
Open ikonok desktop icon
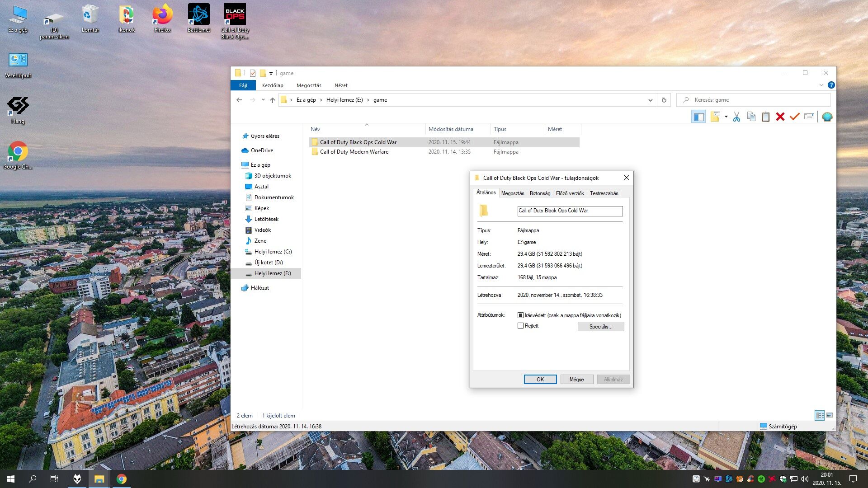point(126,19)
